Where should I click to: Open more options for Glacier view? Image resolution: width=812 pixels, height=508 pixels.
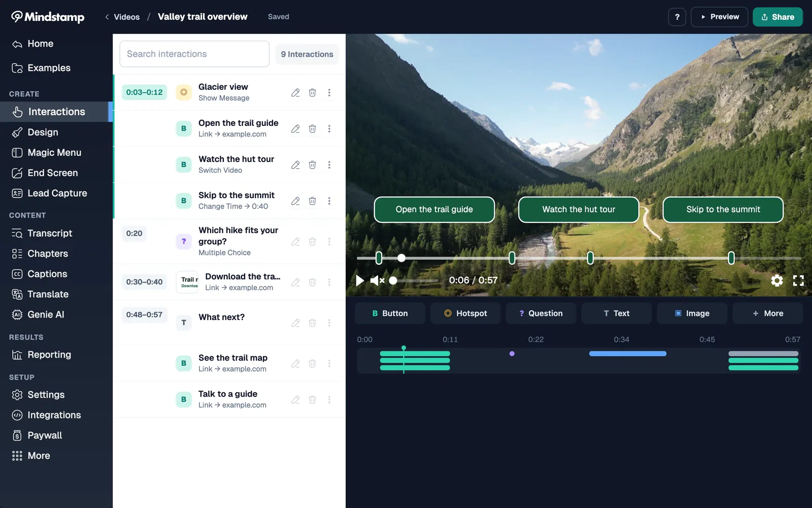pyautogui.click(x=329, y=92)
